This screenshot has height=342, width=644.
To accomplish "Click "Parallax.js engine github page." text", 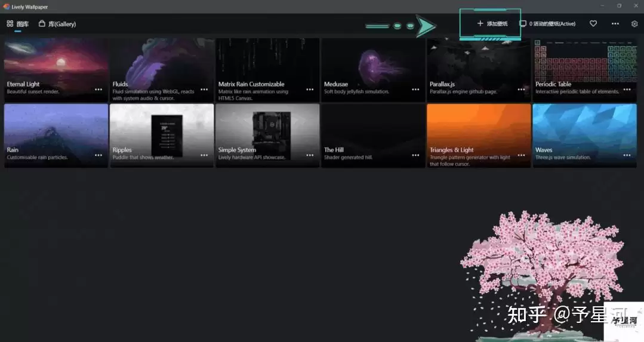I will [463, 91].
